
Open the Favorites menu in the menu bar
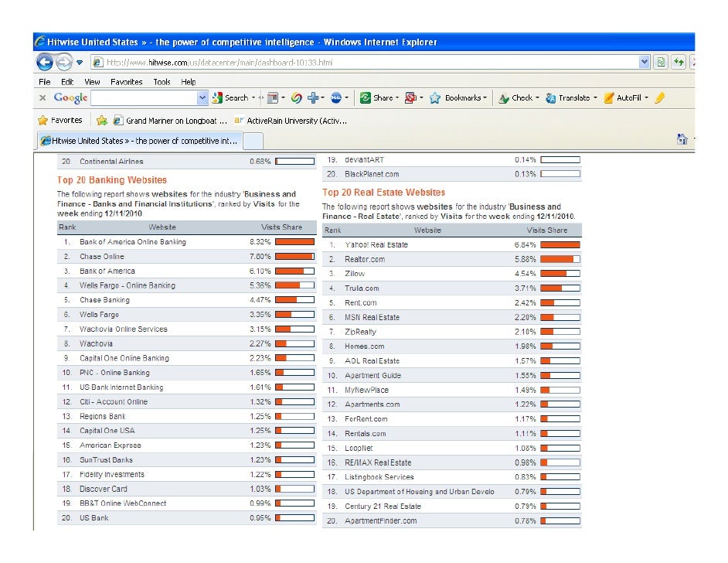pos(126,82)
